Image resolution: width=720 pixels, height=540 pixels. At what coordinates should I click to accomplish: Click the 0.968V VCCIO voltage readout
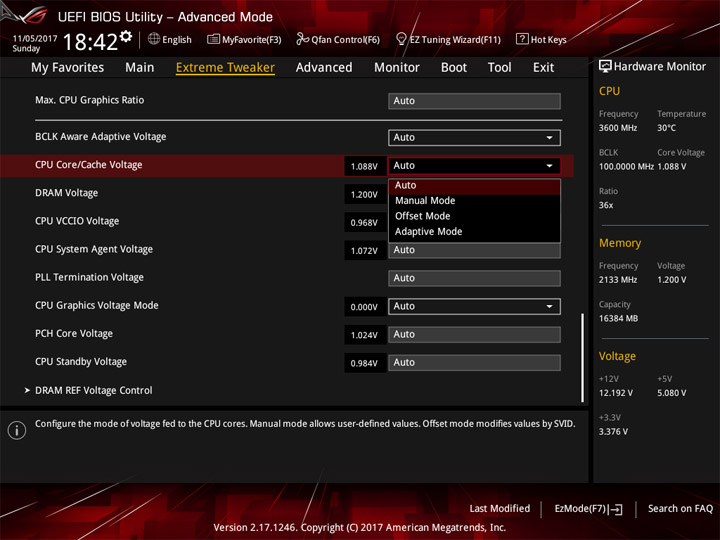tap(364, 223)
